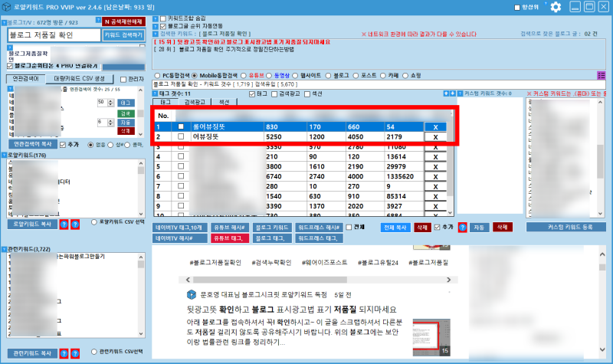Click the X button in row 2
Image resolution: width=613 pixels, height=364 pixels.
click(x=435, y=137)
